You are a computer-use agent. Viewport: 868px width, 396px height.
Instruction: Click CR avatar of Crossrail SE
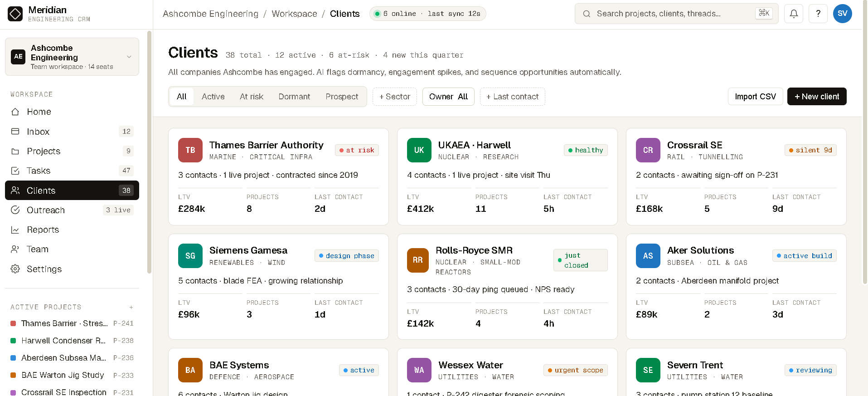(x=648, y=150)
